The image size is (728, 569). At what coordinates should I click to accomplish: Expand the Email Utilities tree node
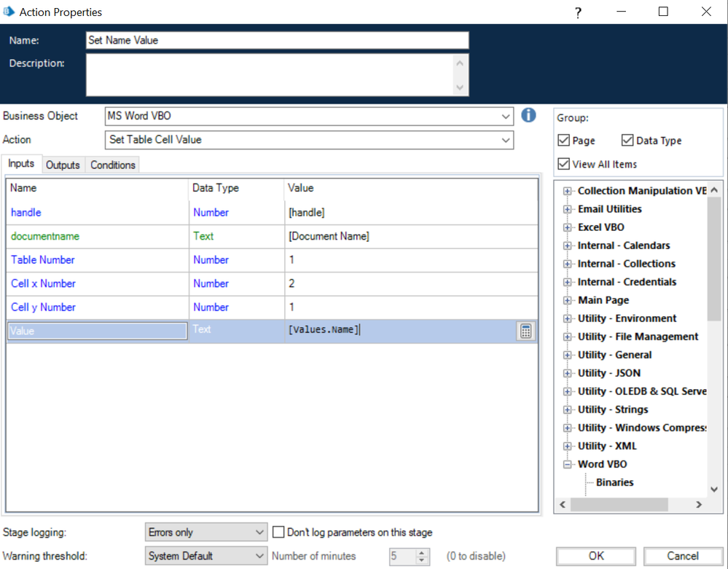click(x=567, y=209)
